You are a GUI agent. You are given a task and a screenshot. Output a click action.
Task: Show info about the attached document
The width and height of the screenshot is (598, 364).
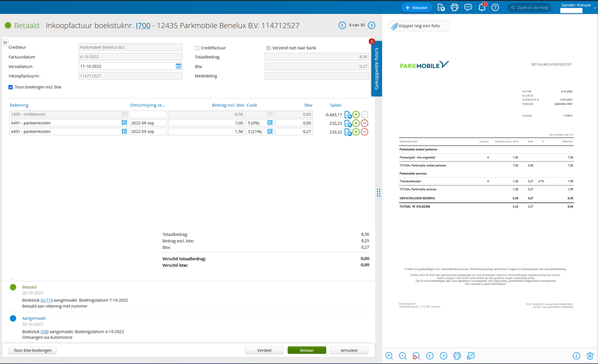pos(576,356)
